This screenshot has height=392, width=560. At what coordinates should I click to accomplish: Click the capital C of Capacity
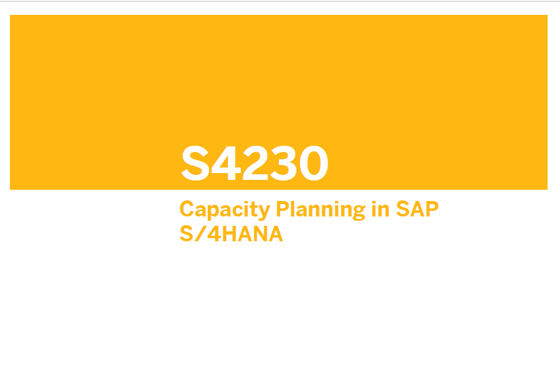(x=187, y=210)
